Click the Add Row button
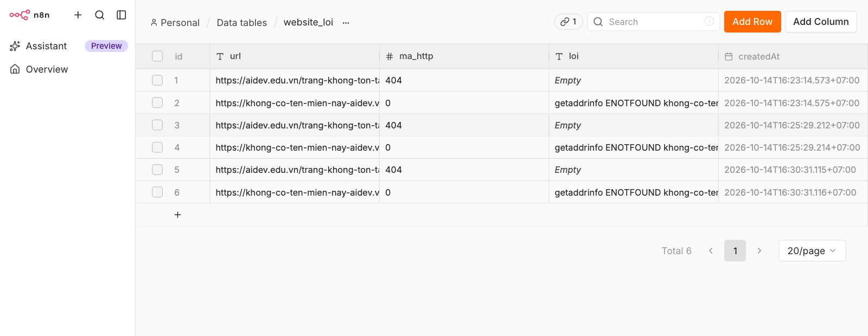This screenshot has width=868, height=336. (752, 22)
